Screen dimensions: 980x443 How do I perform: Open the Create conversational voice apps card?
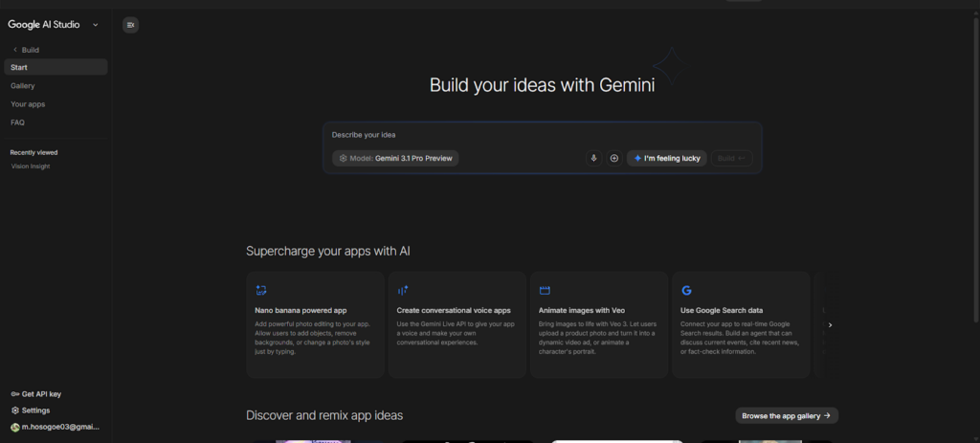457,325
